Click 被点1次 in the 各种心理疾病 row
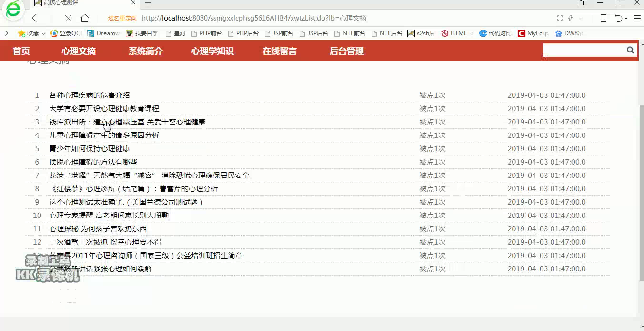The width and height of the screenshot is (644, 331). [x=432, y=95]
